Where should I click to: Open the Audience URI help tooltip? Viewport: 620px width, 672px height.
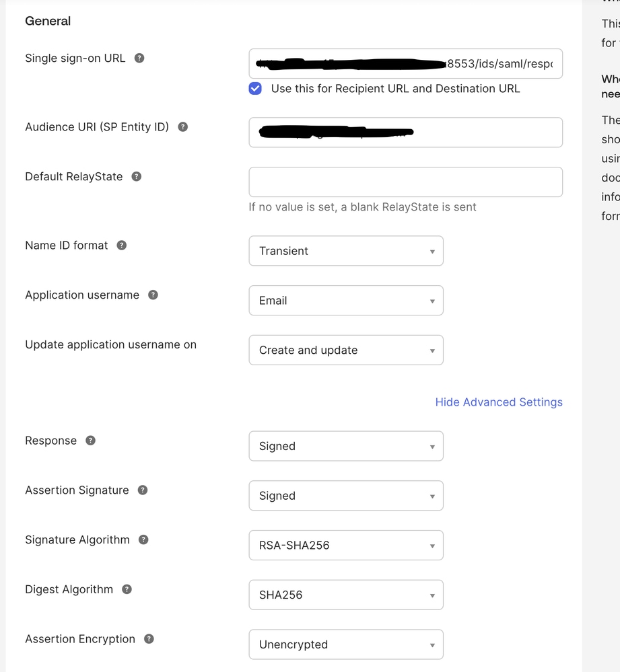pyautogui.click(x=182, y=126)
